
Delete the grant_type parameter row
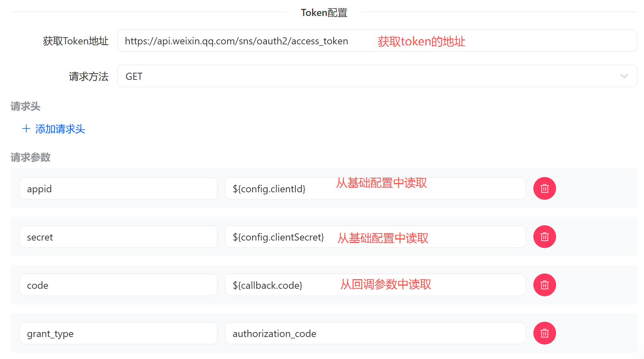click(x=544, y=333)
